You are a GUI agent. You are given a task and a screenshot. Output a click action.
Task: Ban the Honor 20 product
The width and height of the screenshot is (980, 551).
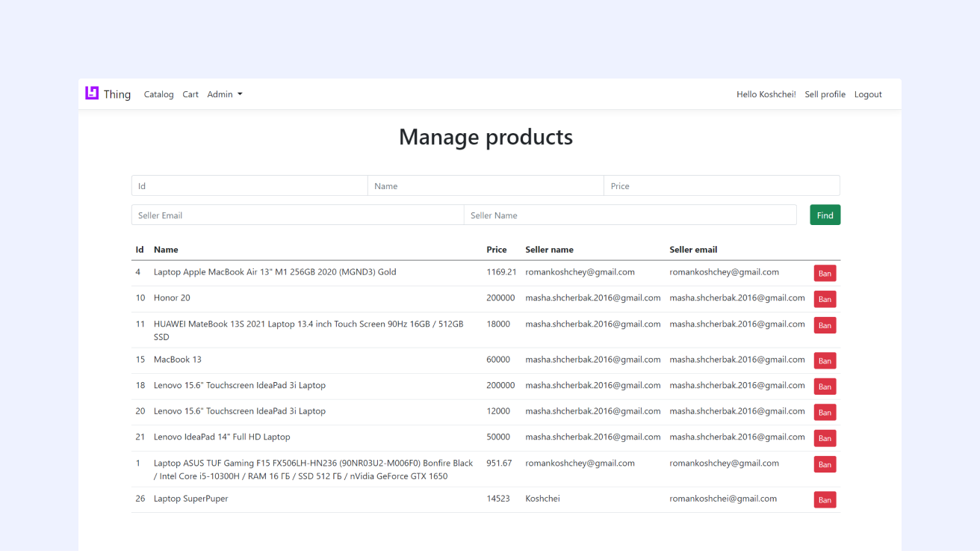(825, 299)
